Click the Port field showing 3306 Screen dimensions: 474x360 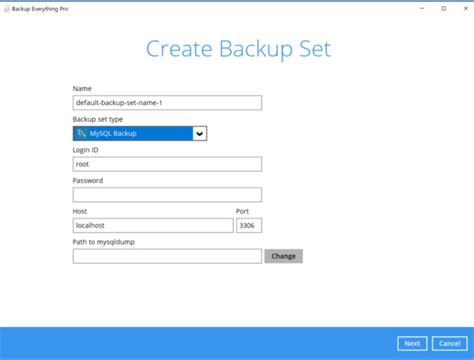tap(249, 225)
